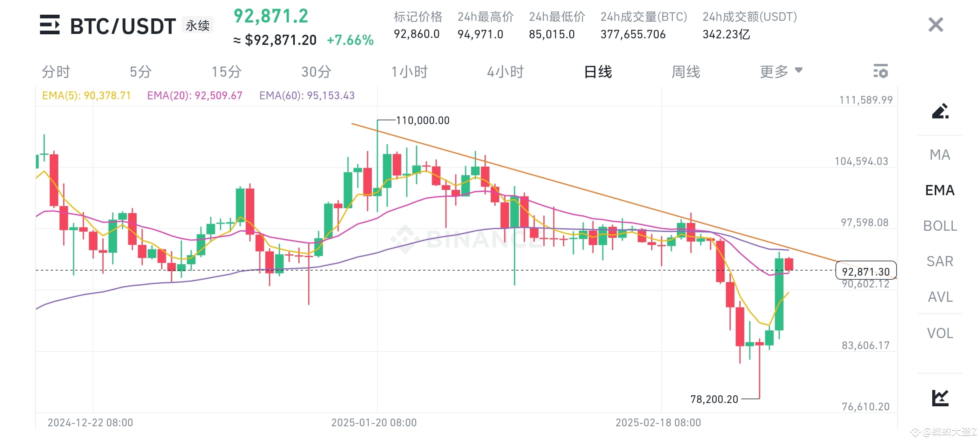Select the 4小时 timeframe tab

point(506,71)
